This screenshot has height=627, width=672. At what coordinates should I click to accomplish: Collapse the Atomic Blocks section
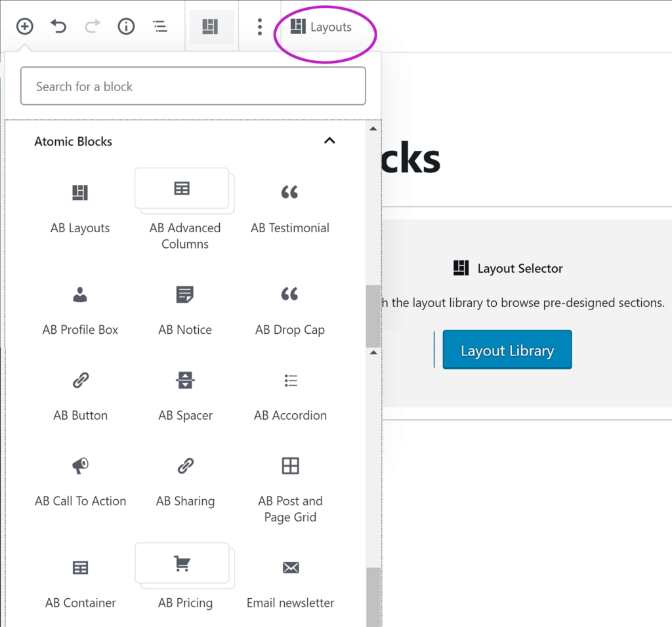tap(329, 141)
